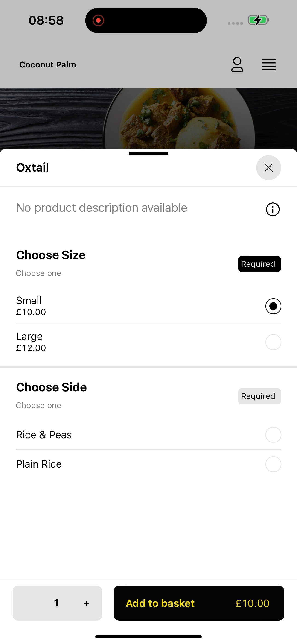The height and width of the screenshot is (644, 297).
Task: Tap the Large £12.00 option label
Action: click(x=31, y=342)
